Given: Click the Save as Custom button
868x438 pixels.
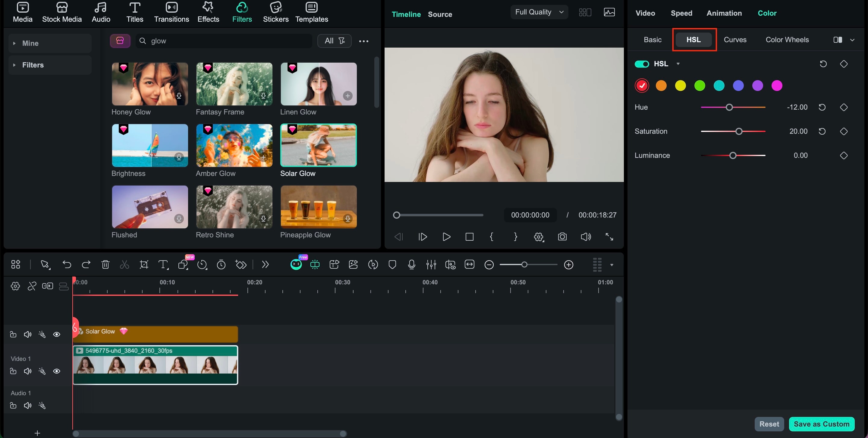Looking at the screenshot, I should coord(821,424).
